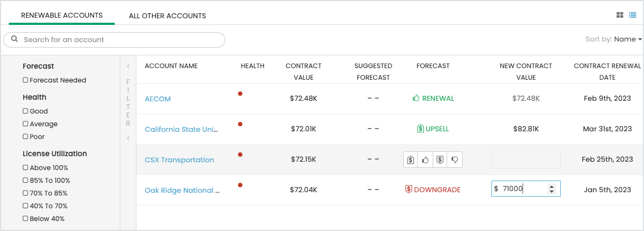Click the Contract Renewal Date header
This screenshot has width=644, height=231.
pyautogui.click(x=607, y=71)
